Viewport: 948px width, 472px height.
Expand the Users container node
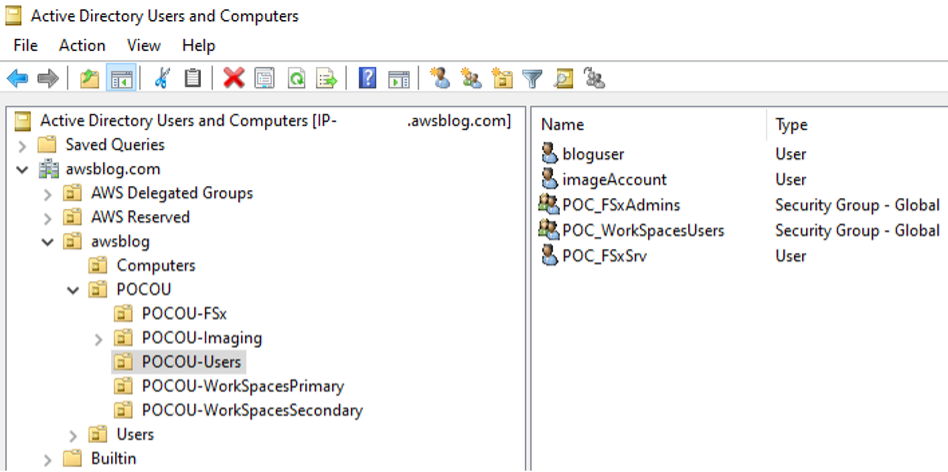tap(73, 435)
